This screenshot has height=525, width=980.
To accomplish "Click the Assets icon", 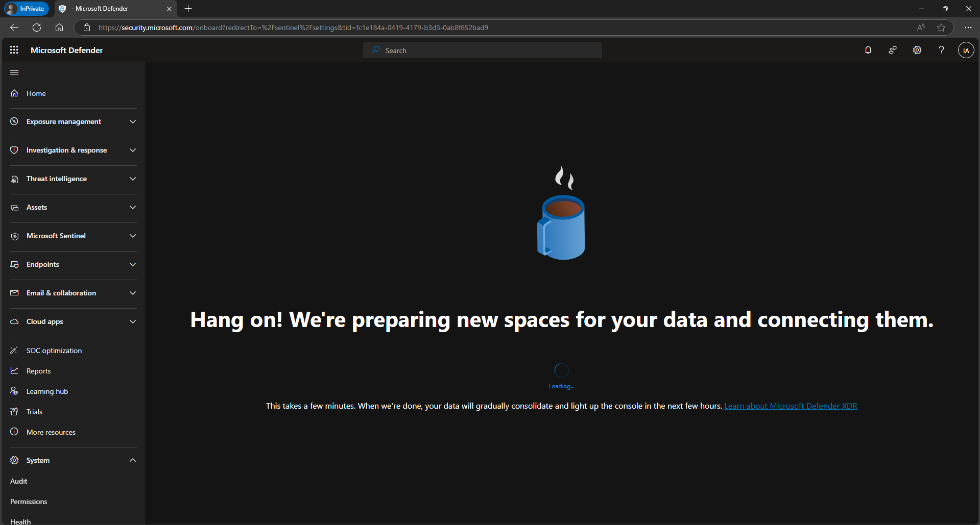I will pos(14,208).
